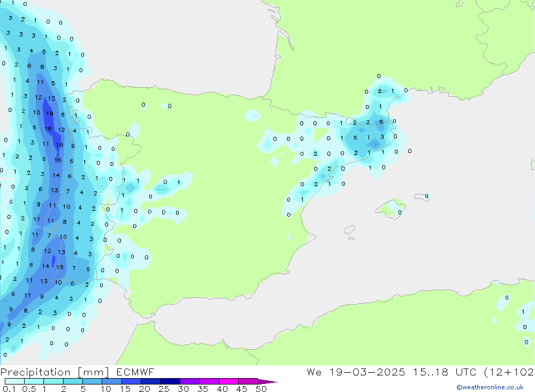Viewport: 535px width, 392px height.
Task: Click the legend scale label '0.1'
Action: tap(9, 389)
